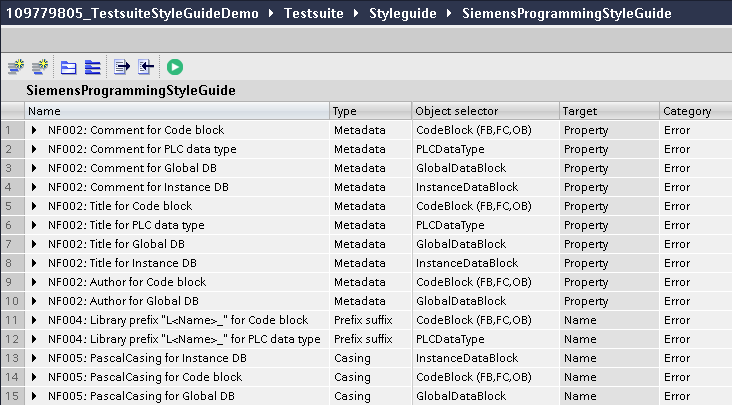Run the style guide check with green play button
Image resolution: width=732 pixels, height=405 pixels.
tap(175, 67)
